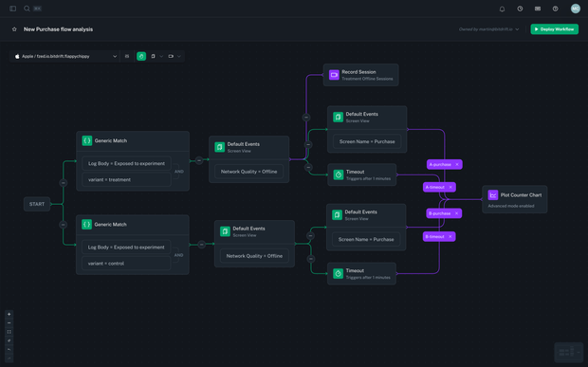Remove the A-timeout tag
This screenshot has height=367, width=588.
[x=450, y=187]
